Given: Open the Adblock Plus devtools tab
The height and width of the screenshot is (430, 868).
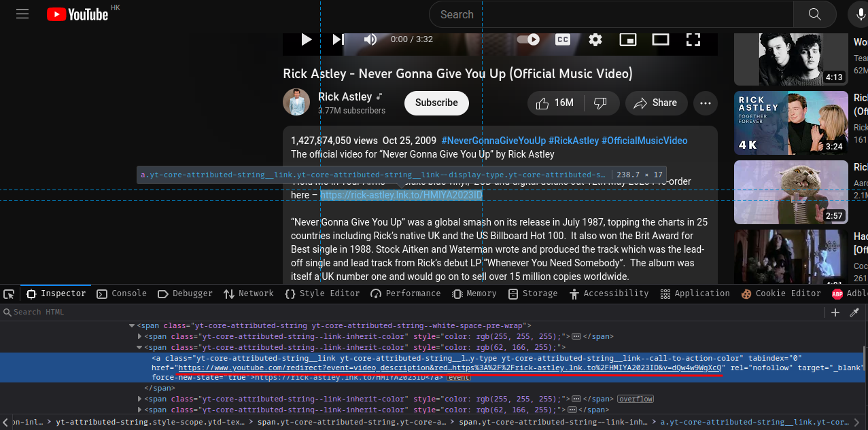Looking at the screenshot, I should (848, 293).
